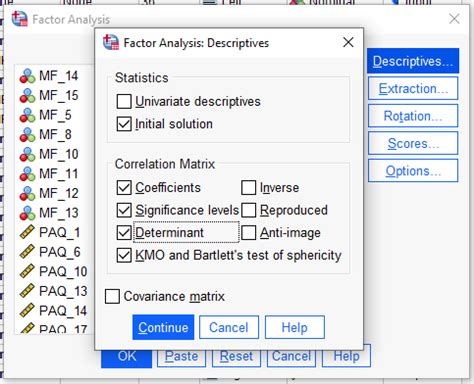The width and height of the screenshot is (474, 384).
Task: Enable the Univariate descriptives checkbox
Action: click(x=124, y=102)
